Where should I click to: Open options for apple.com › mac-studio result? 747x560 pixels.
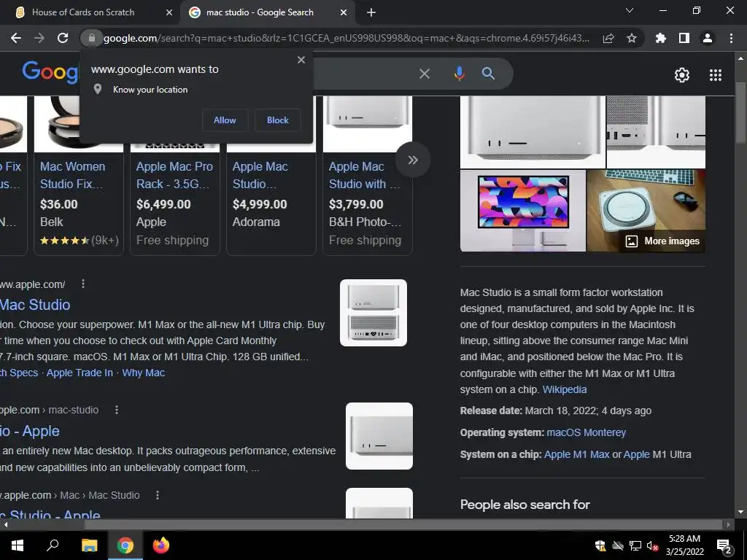[x=116, y=410]
